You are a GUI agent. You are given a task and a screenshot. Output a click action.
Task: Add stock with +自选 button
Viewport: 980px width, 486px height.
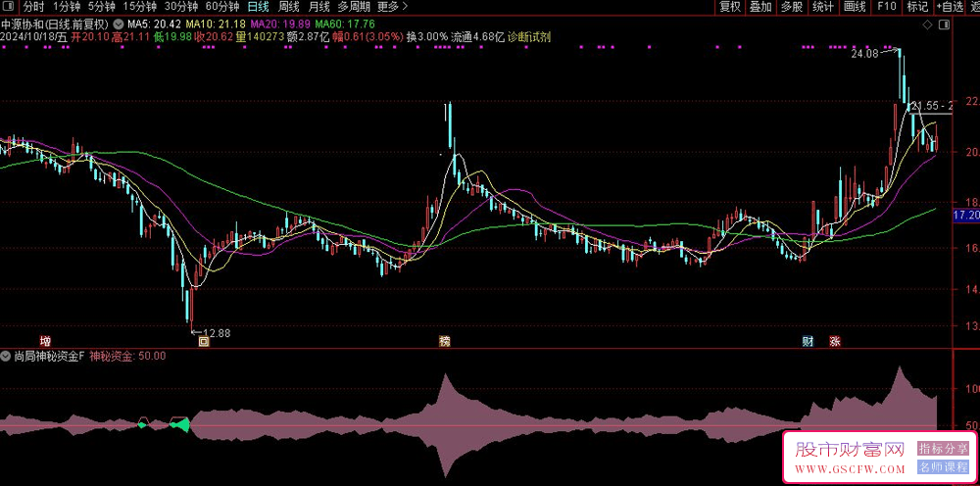pyautogui.click(x=950, y=7)
